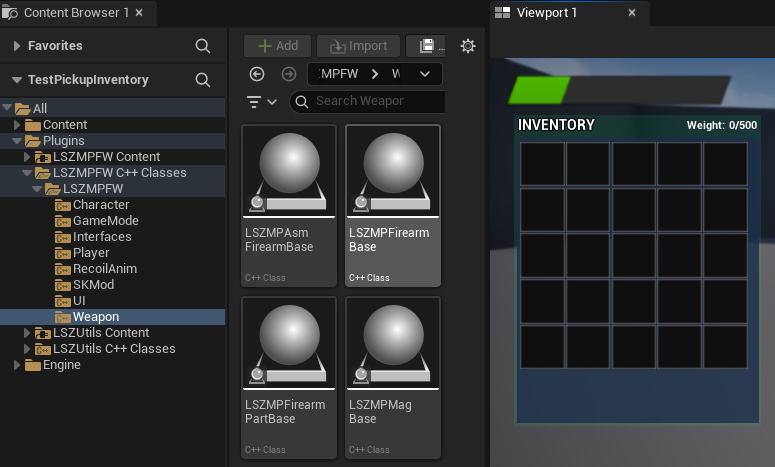Close the Viewport 1 tab

tap(632, 13)
